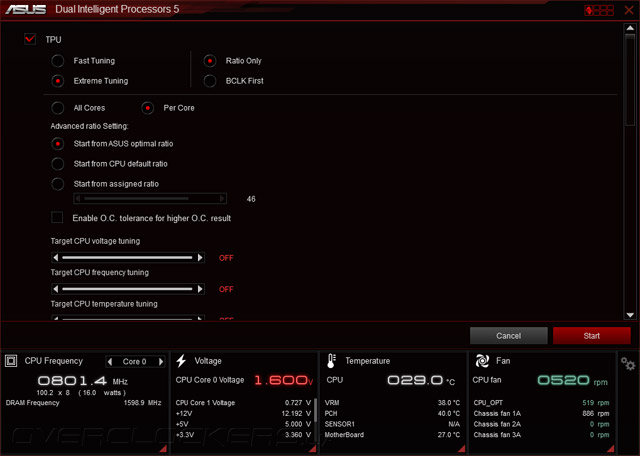Switch to next core with right arrow
Image resolution: width=640 pixels, height=456 pixels.
tap(161, 361)
